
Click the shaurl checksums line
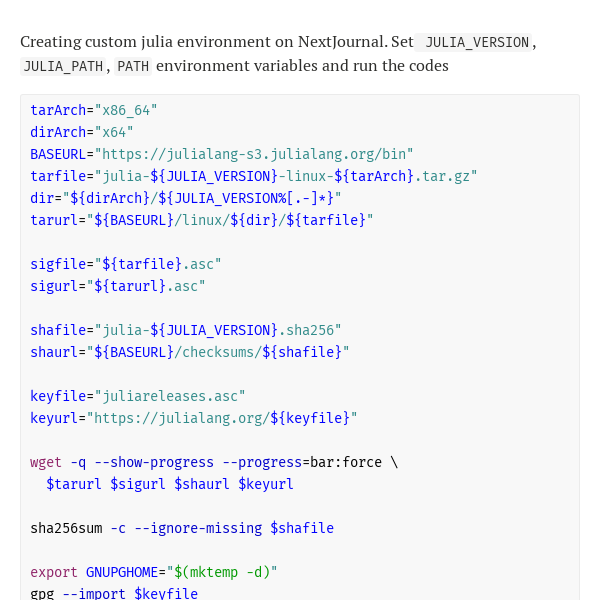tap(190, 352)
